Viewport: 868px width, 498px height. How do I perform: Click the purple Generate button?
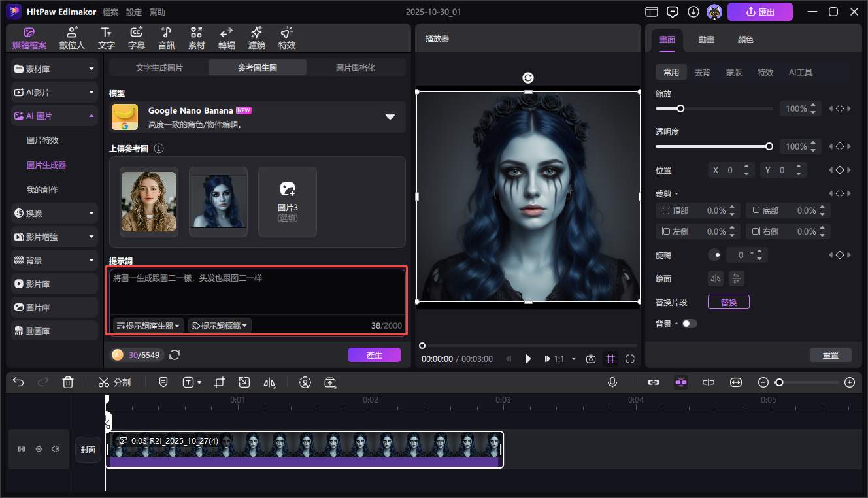[x=374, y=355]
